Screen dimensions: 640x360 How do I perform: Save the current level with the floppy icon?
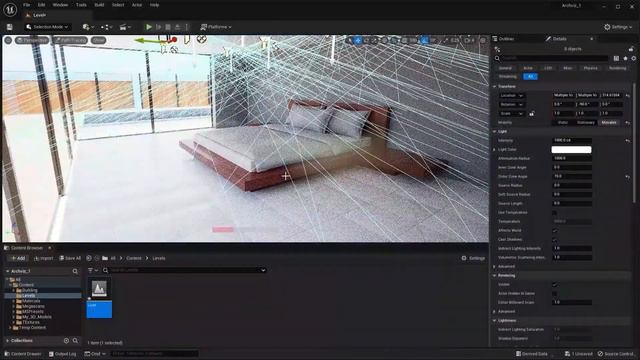coord(9,27)
